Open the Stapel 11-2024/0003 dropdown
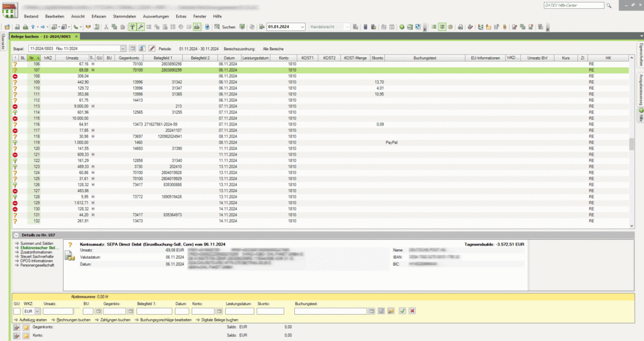 [123, 48]
